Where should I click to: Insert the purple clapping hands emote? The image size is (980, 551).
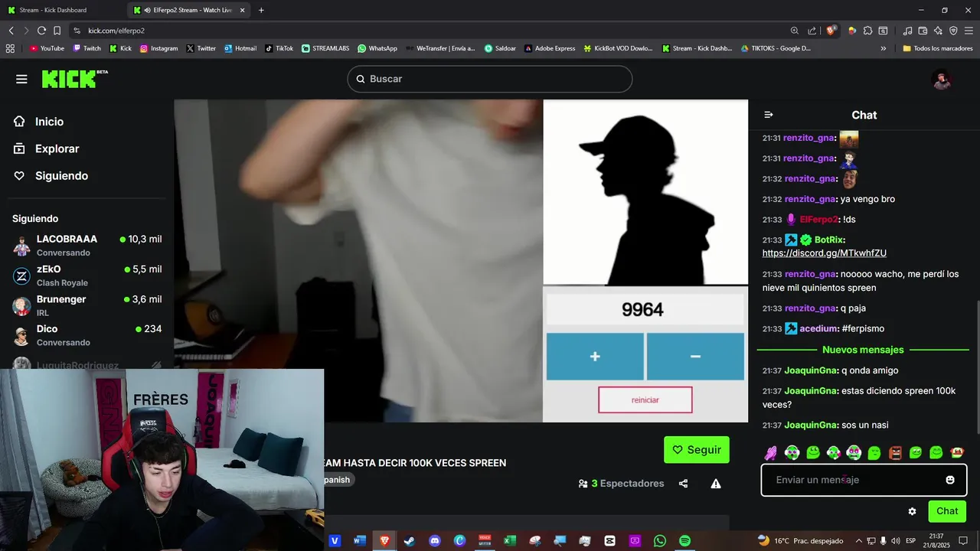point(771,453)
